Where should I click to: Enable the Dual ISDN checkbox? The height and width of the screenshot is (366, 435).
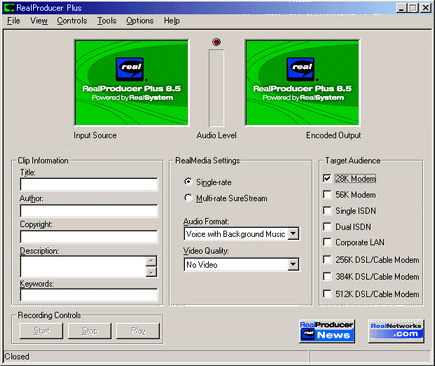(327, 227)
